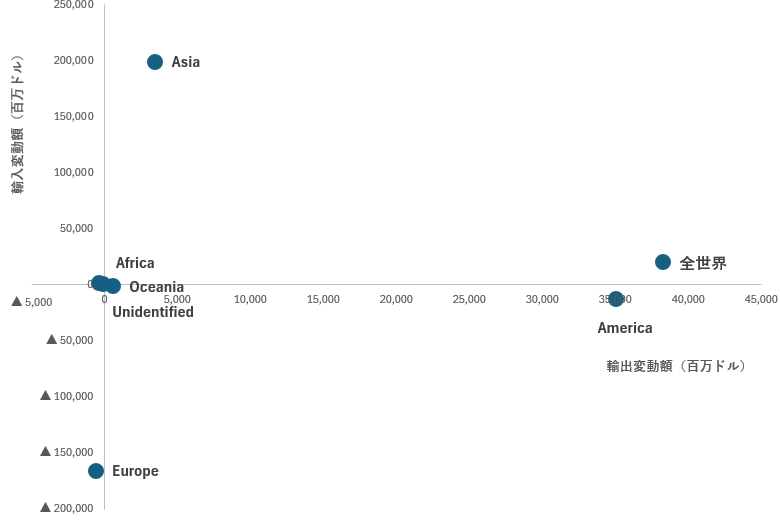
Task: Select the America data label
Action: 625,328
